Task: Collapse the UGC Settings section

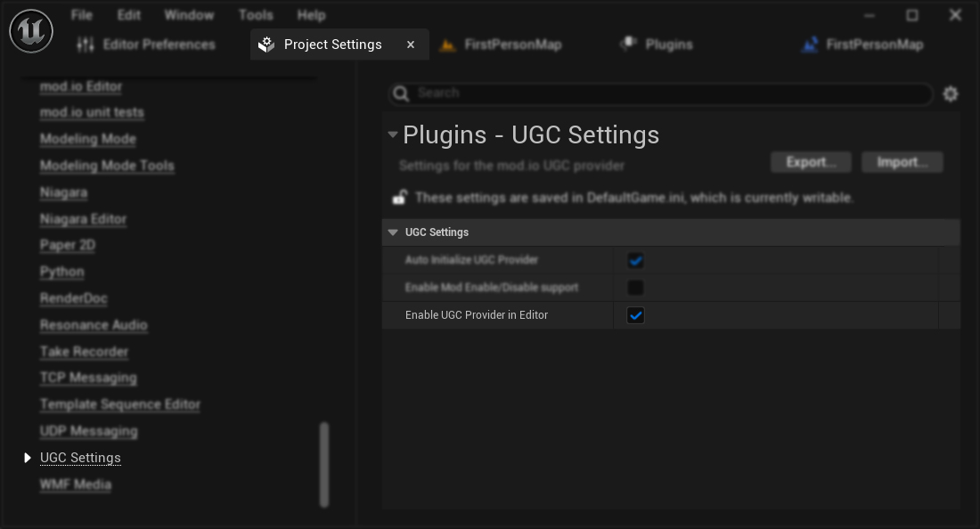Action: pos(393,232)
